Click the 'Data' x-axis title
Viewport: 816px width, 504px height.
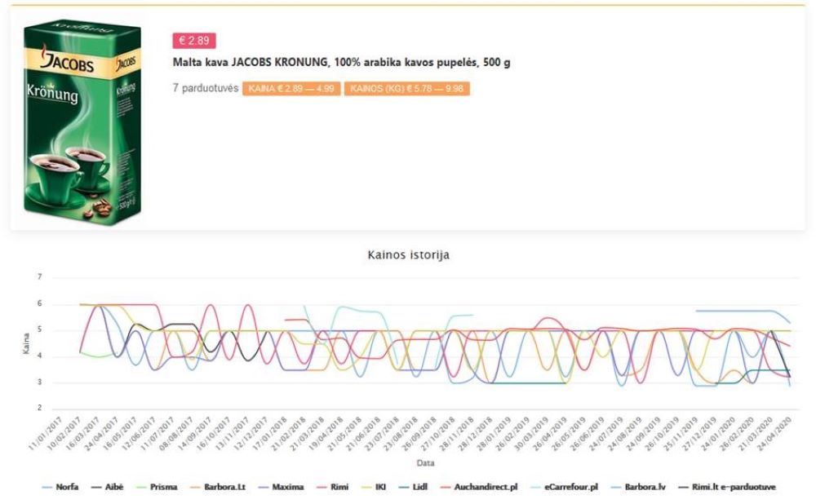[x=425, y=463]
